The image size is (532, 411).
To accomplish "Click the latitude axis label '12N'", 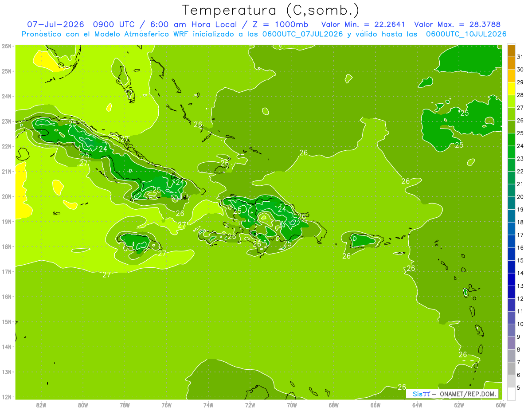I will tap(7, 397).
